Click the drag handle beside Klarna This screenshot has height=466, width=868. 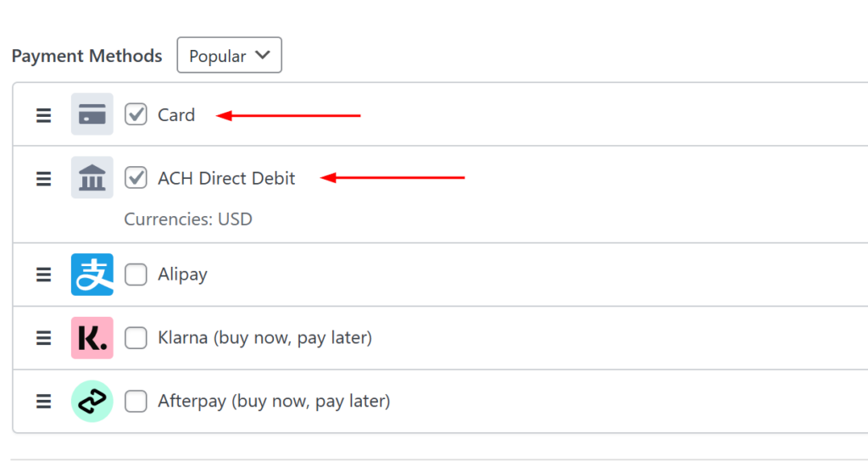point(43,338)
